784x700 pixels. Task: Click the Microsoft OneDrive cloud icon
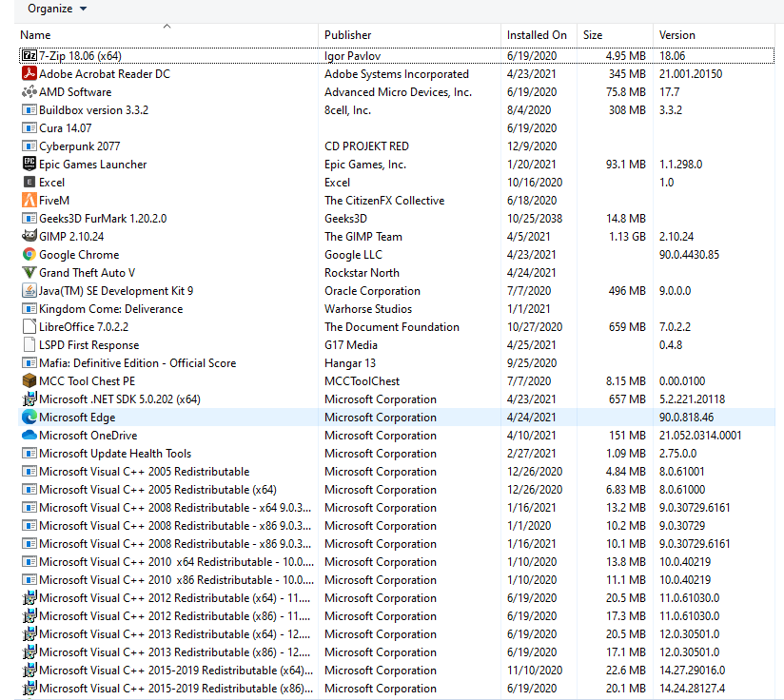pos(29,436)
